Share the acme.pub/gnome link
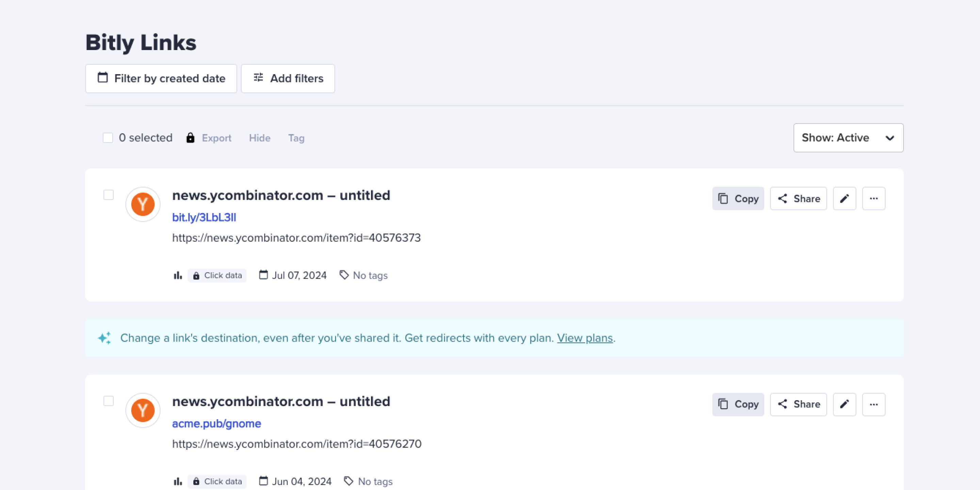This screenshot has height=490, width=980. [799, 404]
